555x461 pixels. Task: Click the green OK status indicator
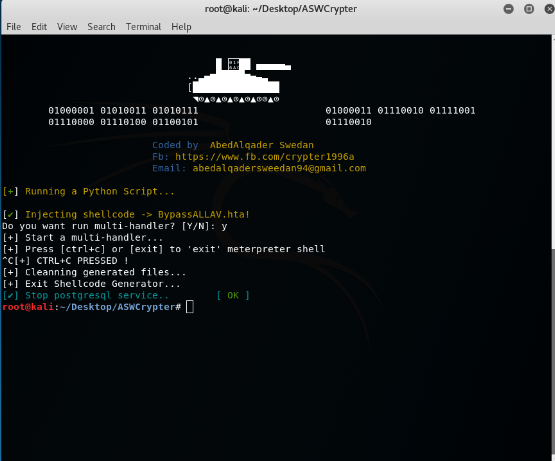coord(233,295)
